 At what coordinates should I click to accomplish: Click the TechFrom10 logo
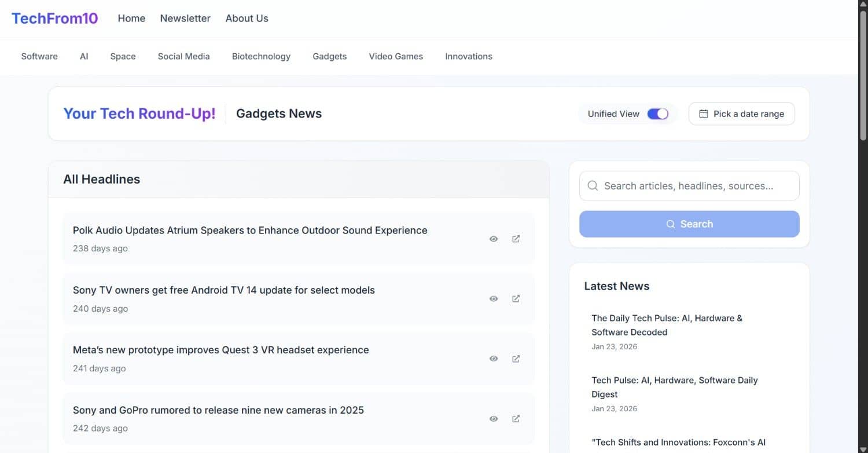coord(55,19)
